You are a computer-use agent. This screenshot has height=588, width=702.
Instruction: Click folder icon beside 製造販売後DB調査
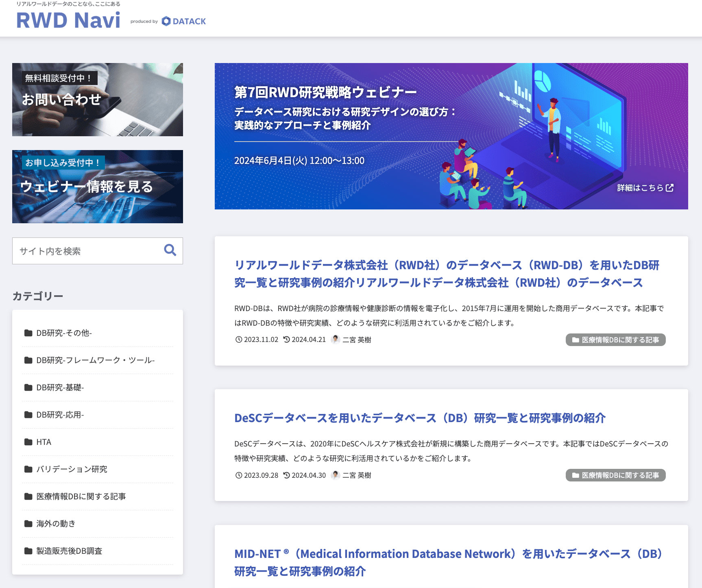[28, 551]
